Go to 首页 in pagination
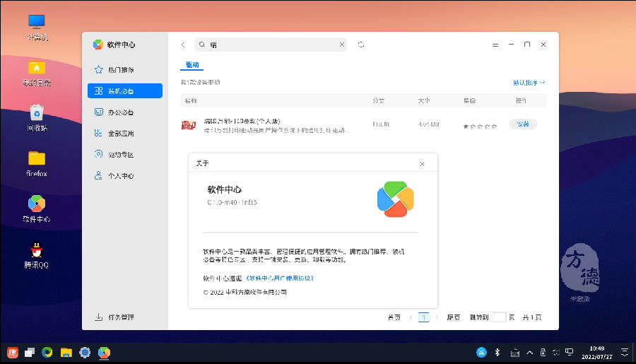Screen dimensions: 636x364 click(394, 317)
